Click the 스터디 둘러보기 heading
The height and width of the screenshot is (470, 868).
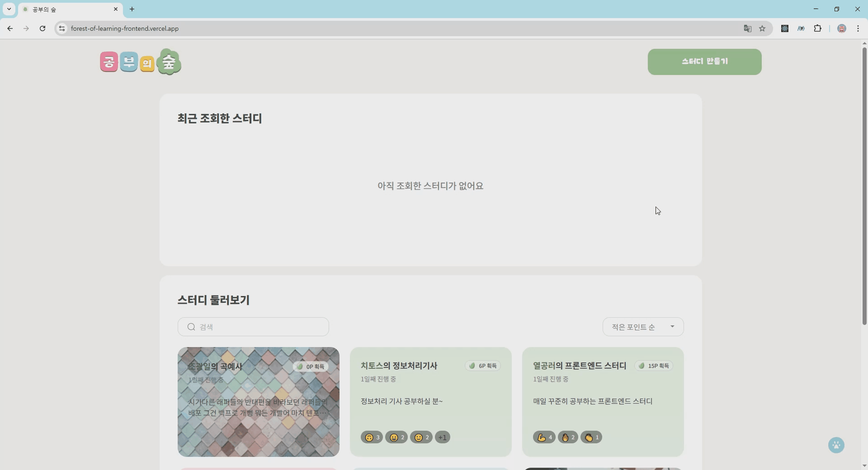pos(213,300)
